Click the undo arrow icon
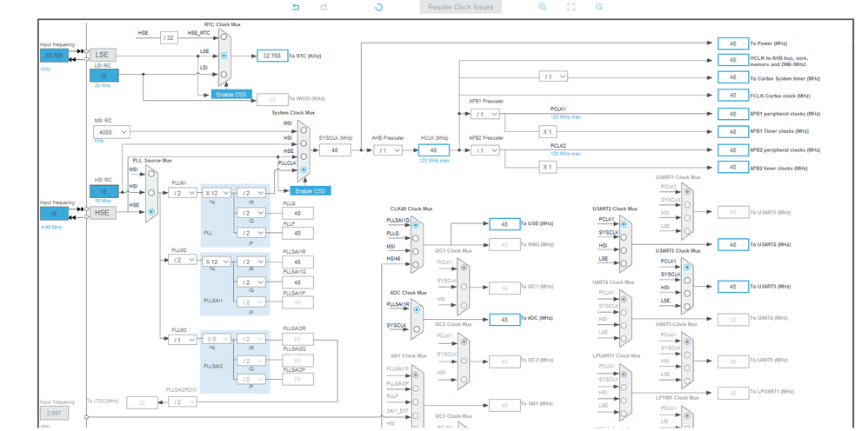 (296, 7)
